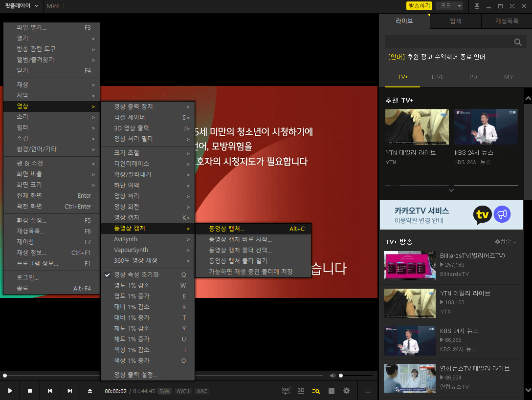Viewport: 532px width, 400px height.
Task: Open the playlist search icon
Action: 316,391
